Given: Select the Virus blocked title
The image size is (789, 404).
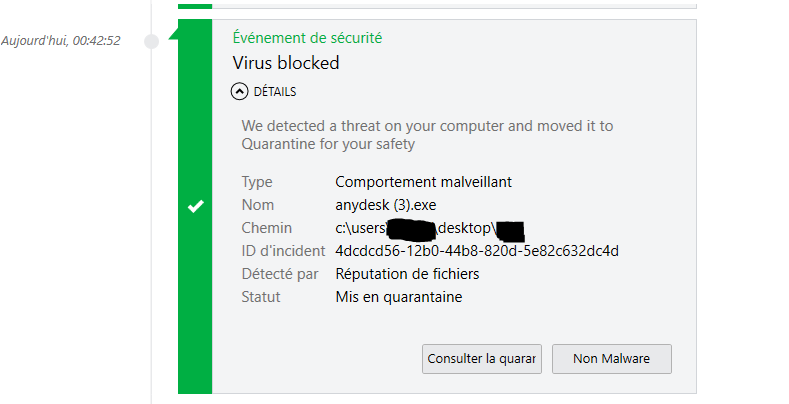Looking at the screenshot, I should pyautogui.click(x=286, y=63).
